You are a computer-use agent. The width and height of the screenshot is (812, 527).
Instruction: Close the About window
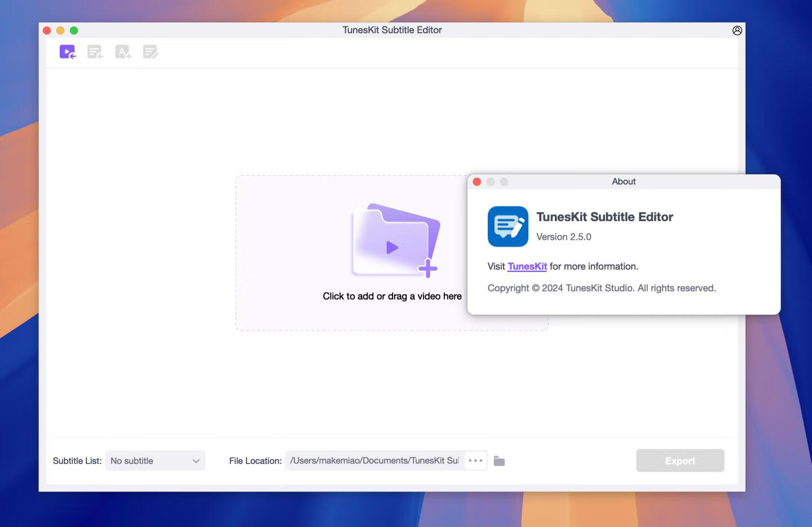pos(477,182)
